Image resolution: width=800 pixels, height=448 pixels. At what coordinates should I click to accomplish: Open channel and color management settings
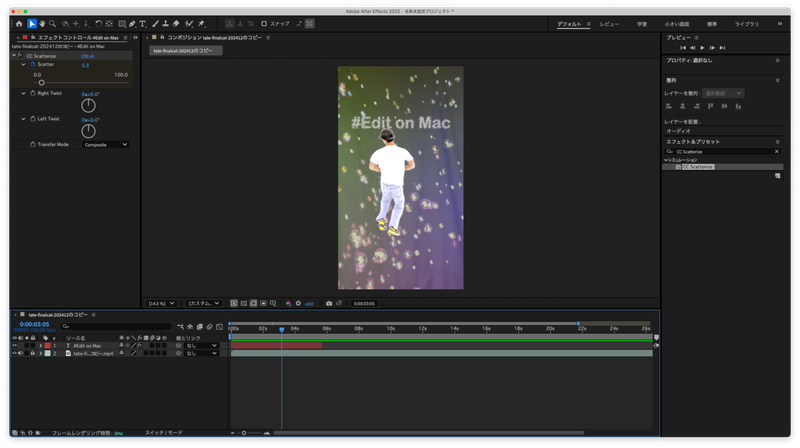point(288,303)
